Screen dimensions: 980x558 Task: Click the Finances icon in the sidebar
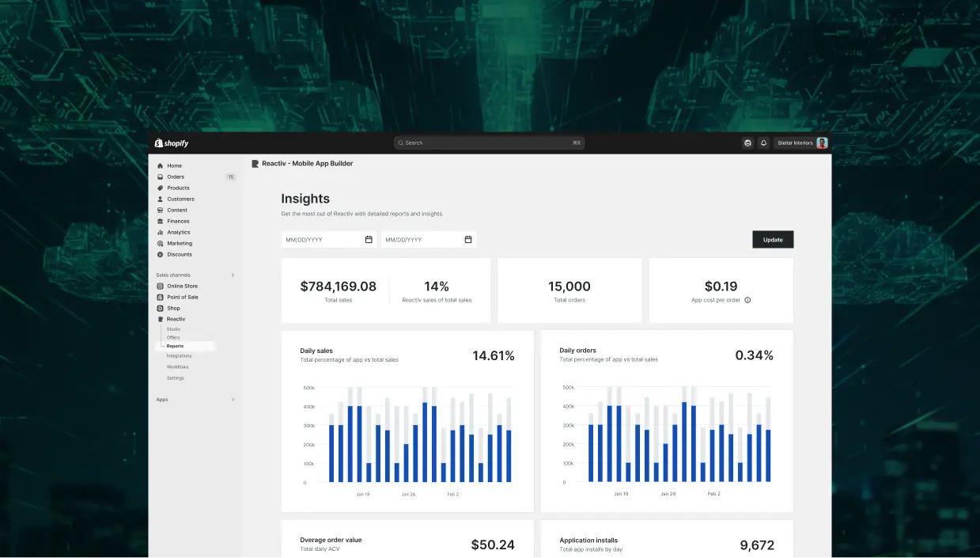(x=161, y=222)
